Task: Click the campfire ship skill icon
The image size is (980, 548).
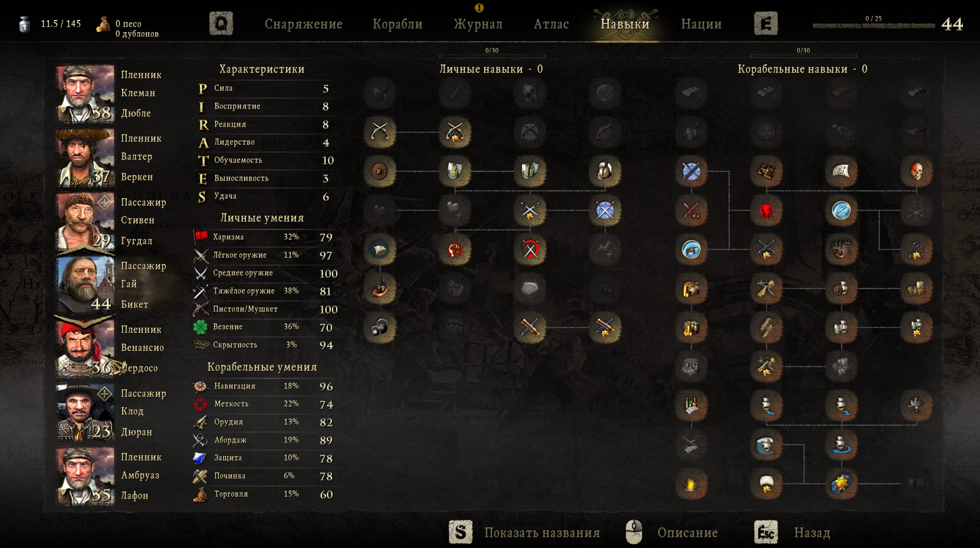Action: click(x=691, y=484)
